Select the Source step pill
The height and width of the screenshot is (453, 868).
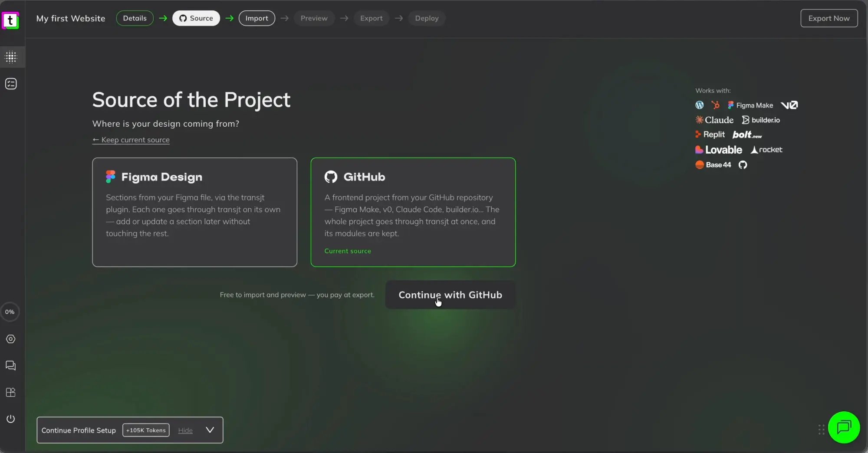click(196, 18)
